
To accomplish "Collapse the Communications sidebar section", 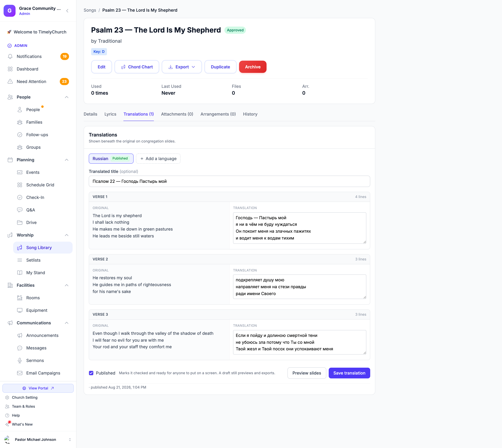I will [66, 323].
